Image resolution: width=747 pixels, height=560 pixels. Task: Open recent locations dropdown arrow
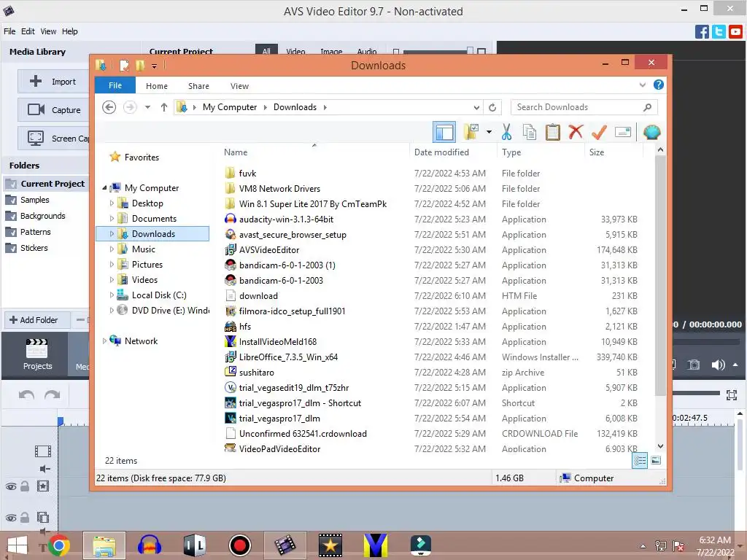point(147,107)
